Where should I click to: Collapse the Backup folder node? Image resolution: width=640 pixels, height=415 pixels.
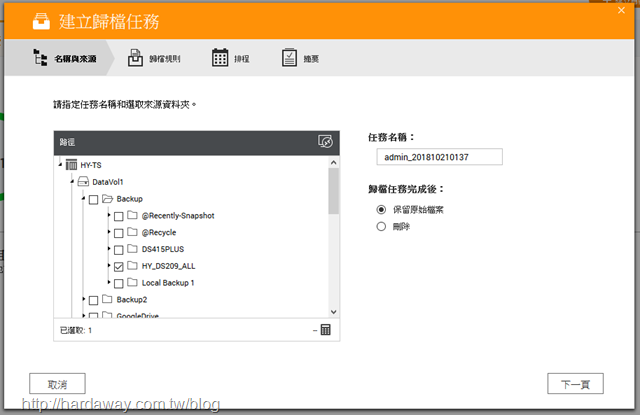(x=84, y=198)
